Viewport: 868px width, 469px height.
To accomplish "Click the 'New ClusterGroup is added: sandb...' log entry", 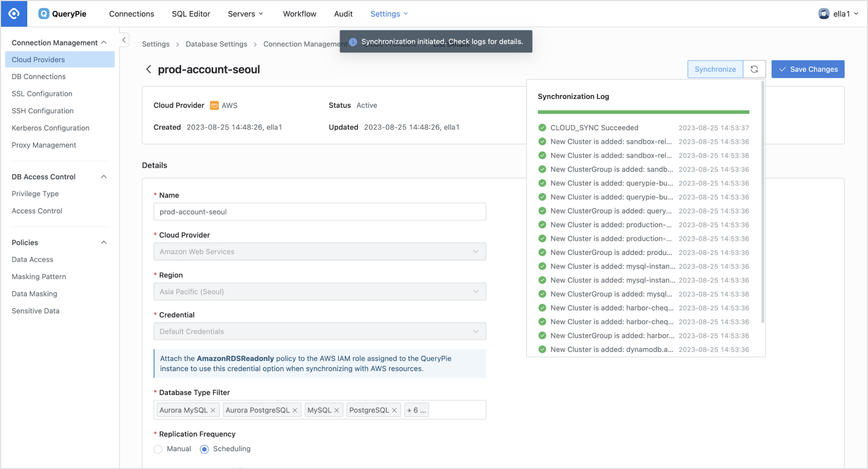I will [x=643, y=169].
